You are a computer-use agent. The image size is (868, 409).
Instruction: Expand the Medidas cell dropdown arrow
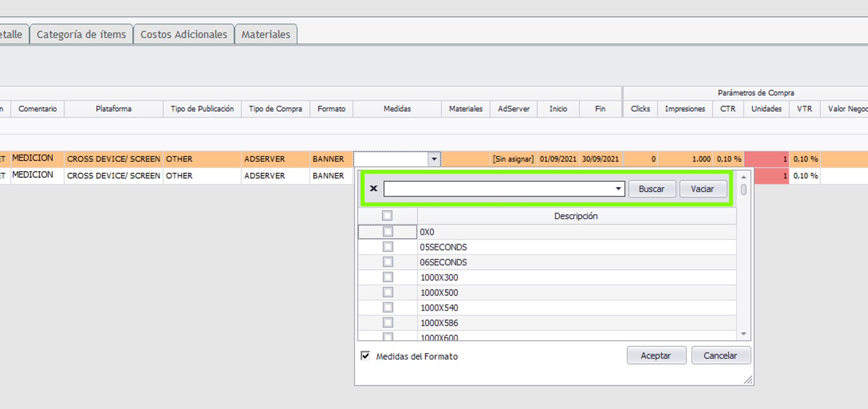pyautogui.click(x=434, y=159)
